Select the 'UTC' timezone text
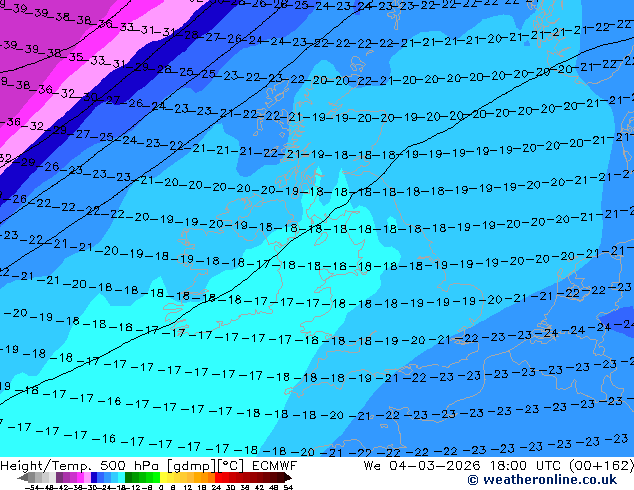 click(549, 466)
